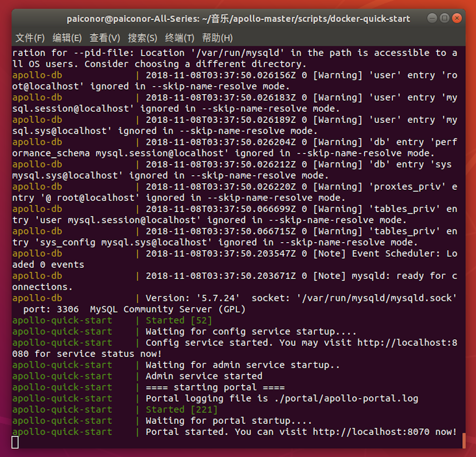Screen dimensions: 476x457
Task: Click timestamp 2018-11-08T03:37:50.026183Z
Action: (221, 98)
